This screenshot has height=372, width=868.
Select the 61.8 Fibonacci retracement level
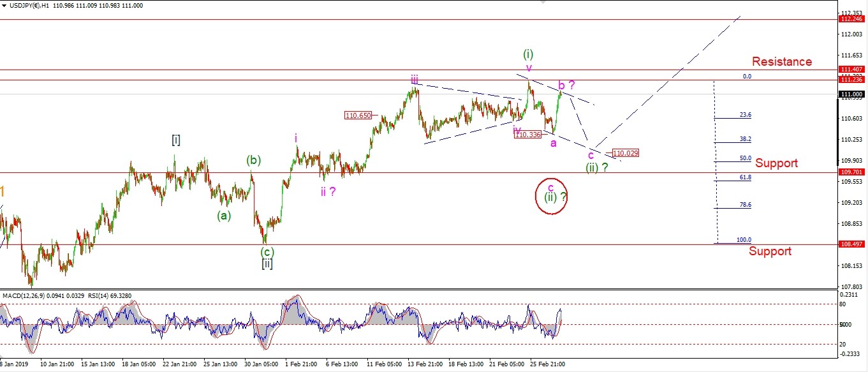[x=745, y=177]
